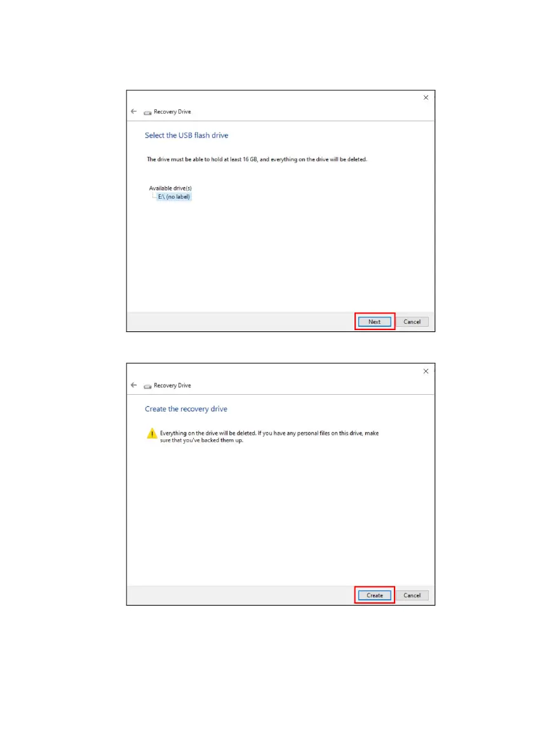The image size is (533, 756).
Task: Click the Available drive(s) label
Action: coord(170,188)
